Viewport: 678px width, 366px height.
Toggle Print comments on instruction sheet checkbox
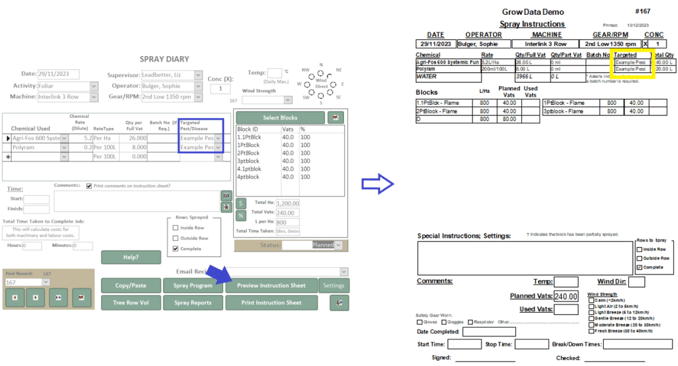coord(89,186)
